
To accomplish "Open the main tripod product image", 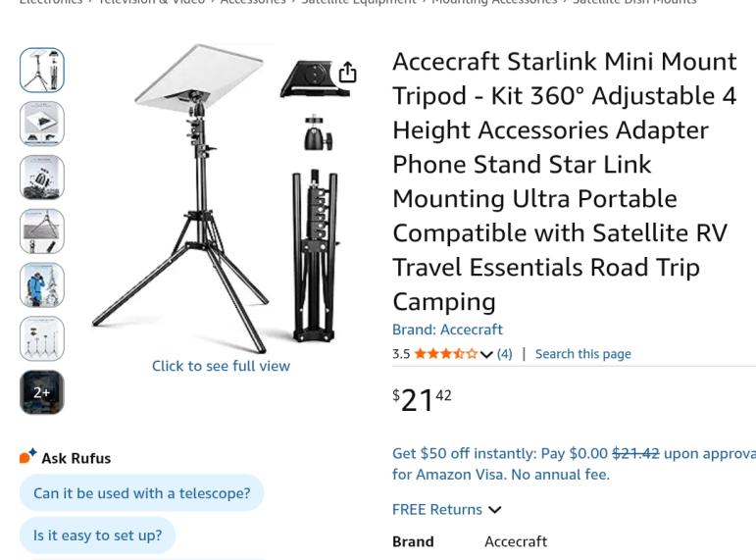I will pyautogui.click(x=221, y=196).
